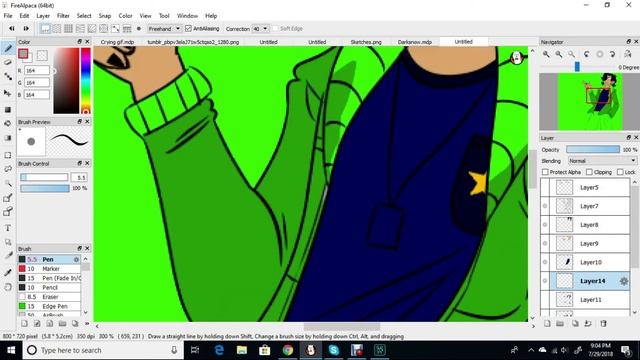This screenshot has width=640, height=360.
Task: Select the Text tool
Action: [8, 228]
